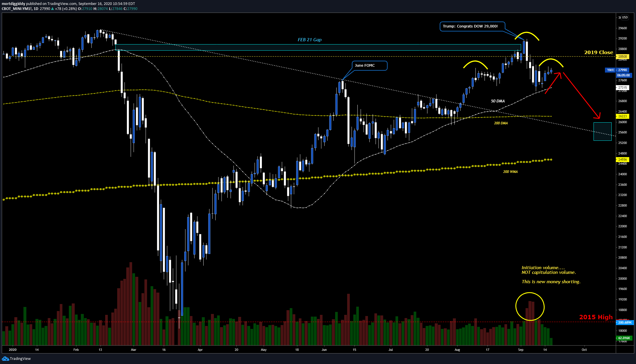
Task: Select the cyan target box near October
Action: tap(603, 131)
